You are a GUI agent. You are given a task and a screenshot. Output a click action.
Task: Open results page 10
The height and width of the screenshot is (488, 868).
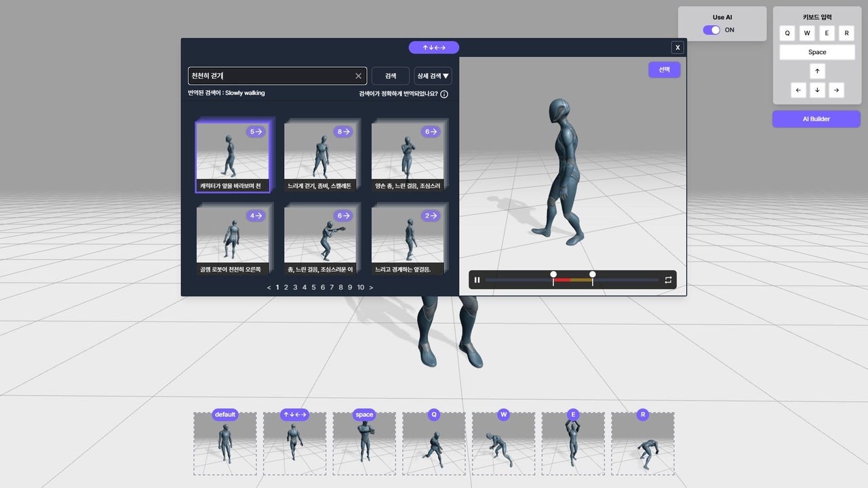360,287
